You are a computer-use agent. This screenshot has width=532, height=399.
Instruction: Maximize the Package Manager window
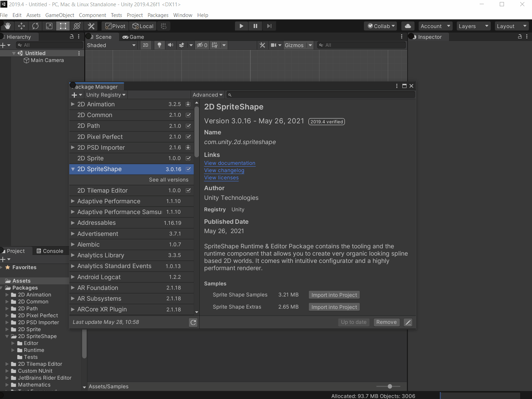(x=404, y=86)
